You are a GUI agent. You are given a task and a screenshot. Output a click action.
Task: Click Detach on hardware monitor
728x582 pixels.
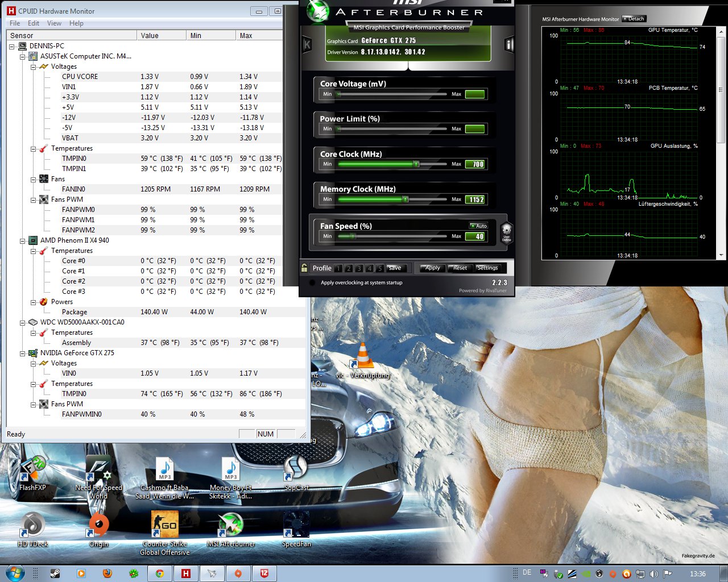[x=634, y=19]
